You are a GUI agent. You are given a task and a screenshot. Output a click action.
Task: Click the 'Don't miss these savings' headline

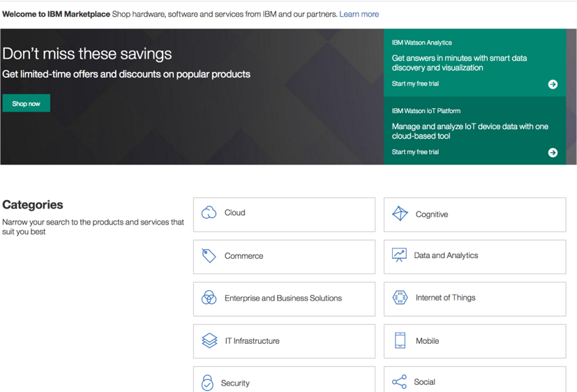click(87, 54)
